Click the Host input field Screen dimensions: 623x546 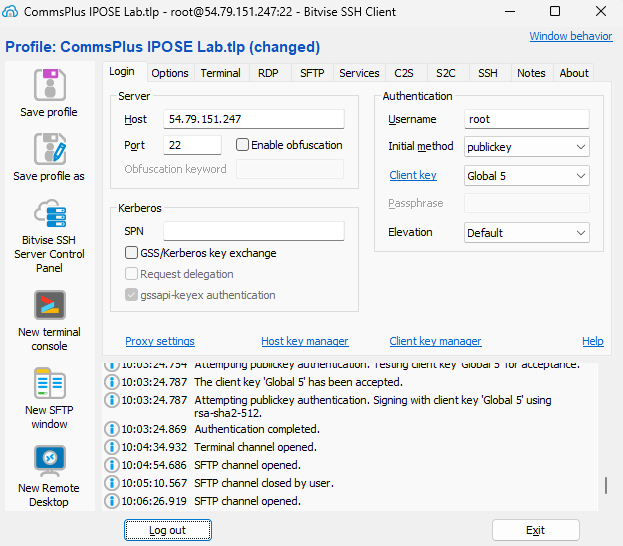254,119
